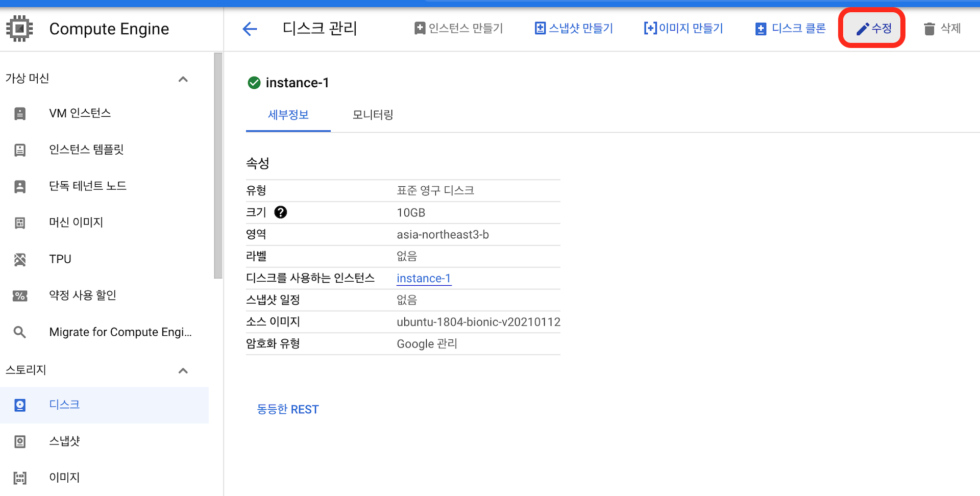Click the 스냅샷 일정 row label
The width and height of the screenshot is (980, 496).
click(273, 300)
